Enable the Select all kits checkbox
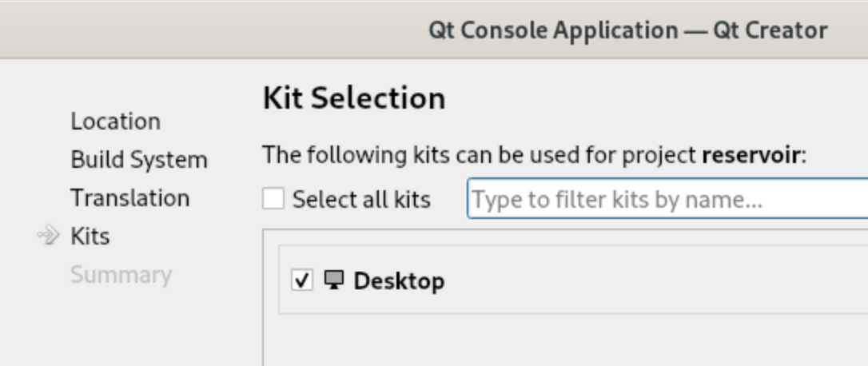Viewport: 868px width, 366px height. click(x=273, y=199)
